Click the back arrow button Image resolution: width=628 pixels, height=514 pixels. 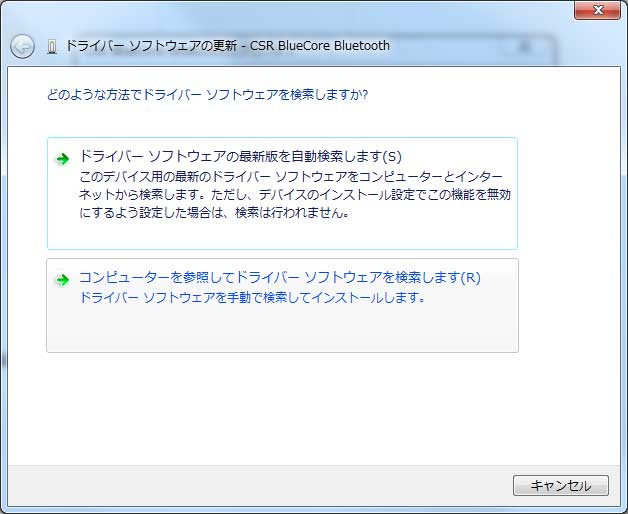click(x=22, y=46)
